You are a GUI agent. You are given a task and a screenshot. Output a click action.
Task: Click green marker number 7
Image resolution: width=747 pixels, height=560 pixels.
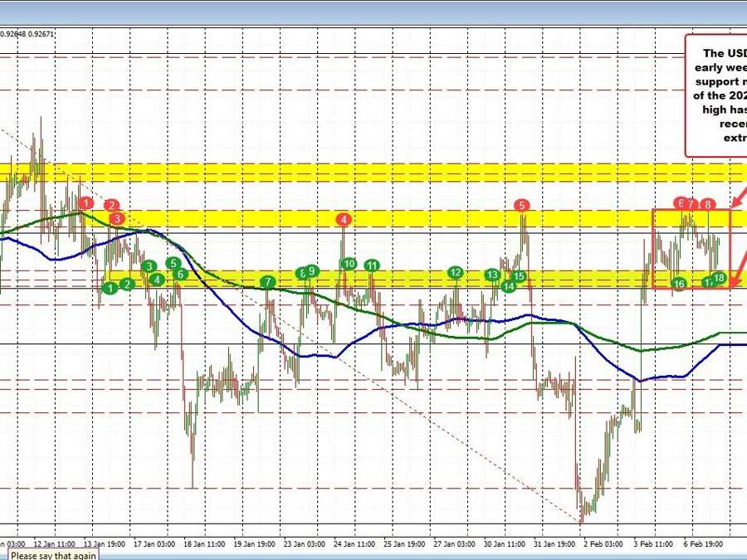(267, 282)
